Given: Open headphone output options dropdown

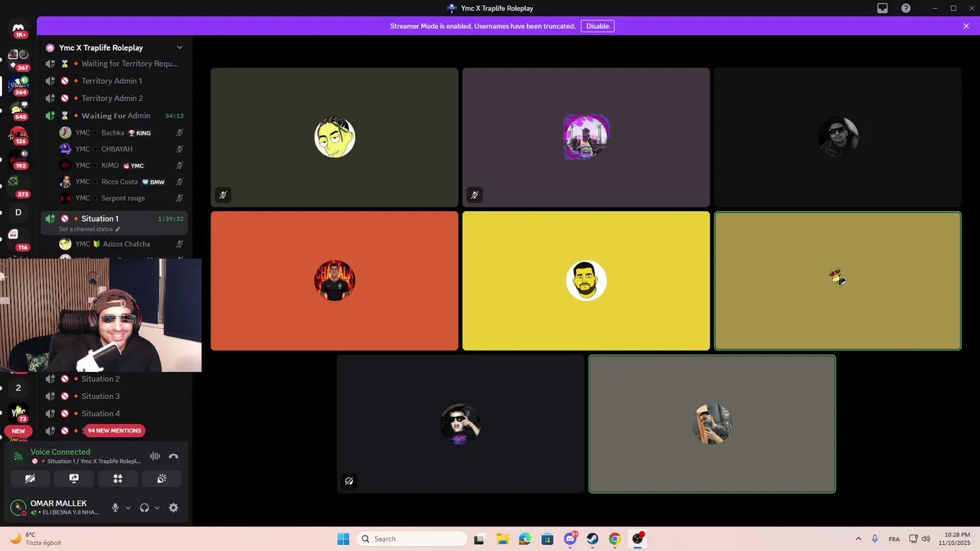Looking at the screenshot, I should 157,507.
